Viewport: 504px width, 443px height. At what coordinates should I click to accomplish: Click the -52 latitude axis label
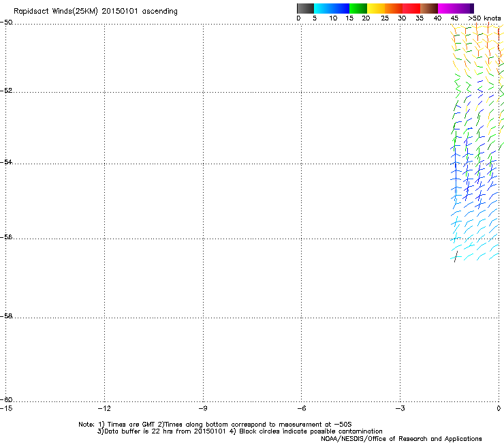point(6,91)
